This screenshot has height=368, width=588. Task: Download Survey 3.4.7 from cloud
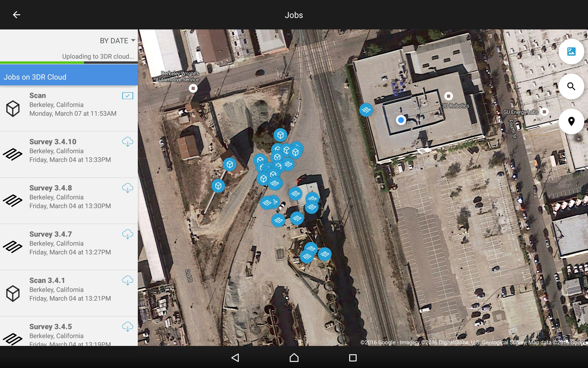(127, 234)
